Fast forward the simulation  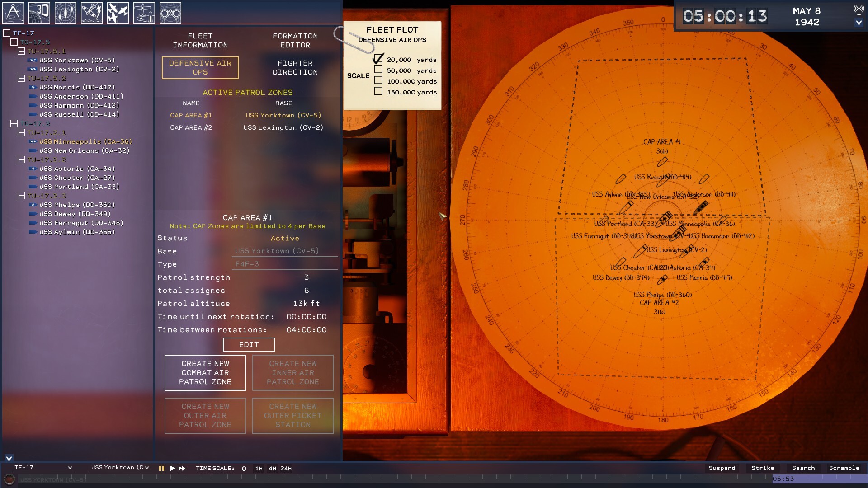pos(182,469)
